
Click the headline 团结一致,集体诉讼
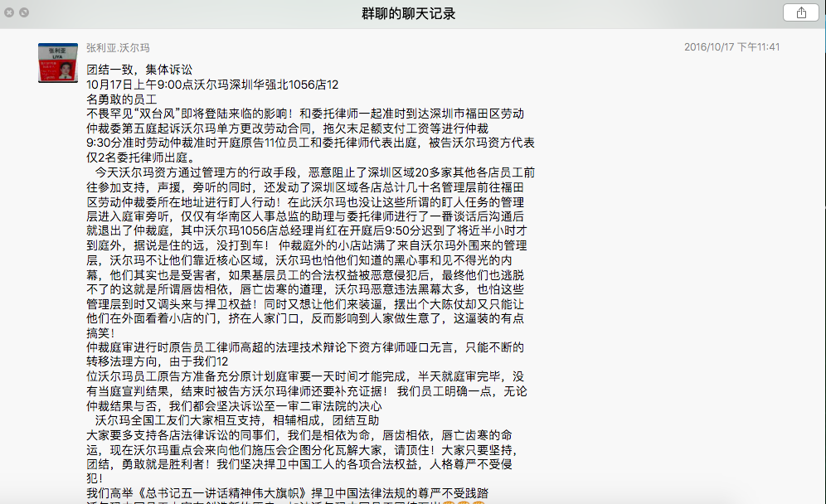[x=139, y=70]
